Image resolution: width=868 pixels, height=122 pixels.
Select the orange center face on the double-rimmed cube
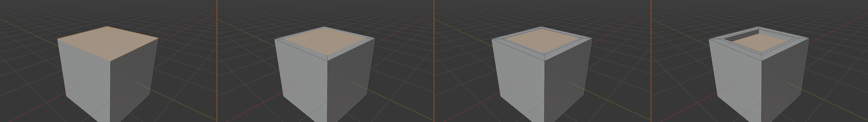[x=543, y=41]
